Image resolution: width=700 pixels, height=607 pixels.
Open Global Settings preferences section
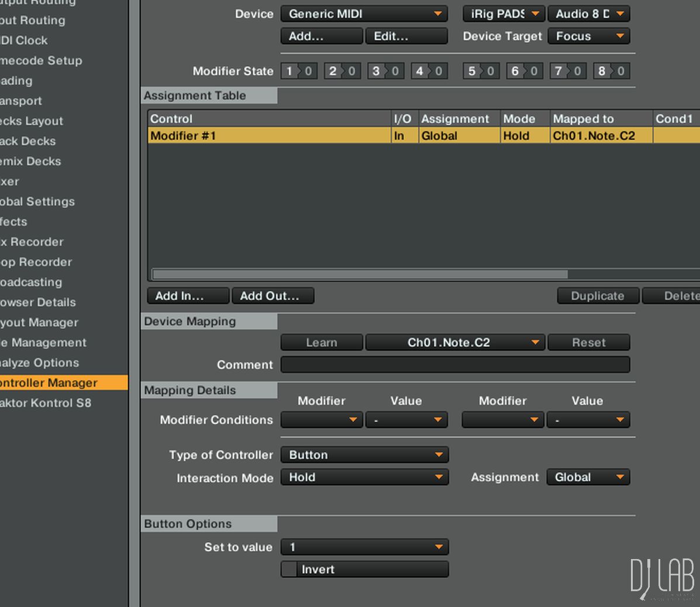[37, 202]
